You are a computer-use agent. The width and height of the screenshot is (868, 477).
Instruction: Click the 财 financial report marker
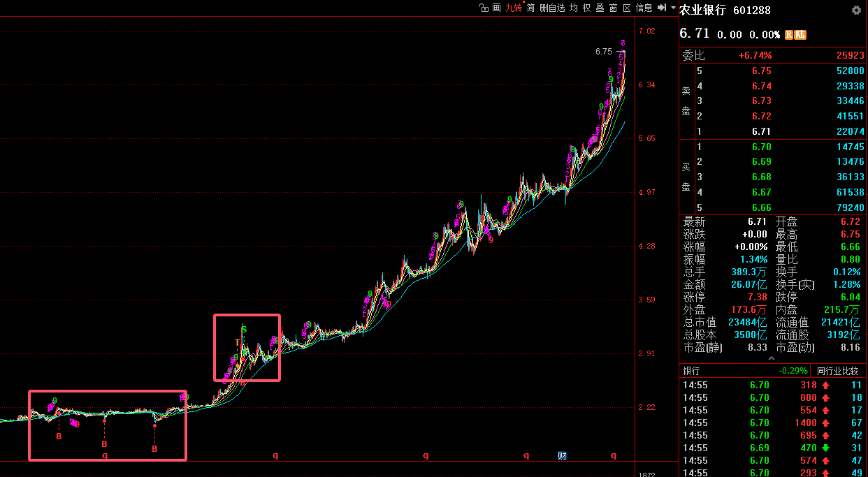[x=561, y=455]
